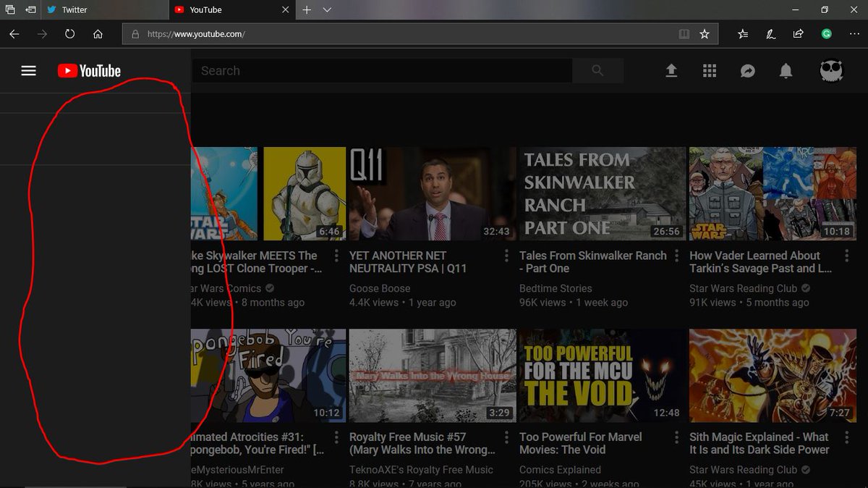Open the Spongebob You're Fired thumbnail
Screen dimensions: 868x488
coord(268,376)
